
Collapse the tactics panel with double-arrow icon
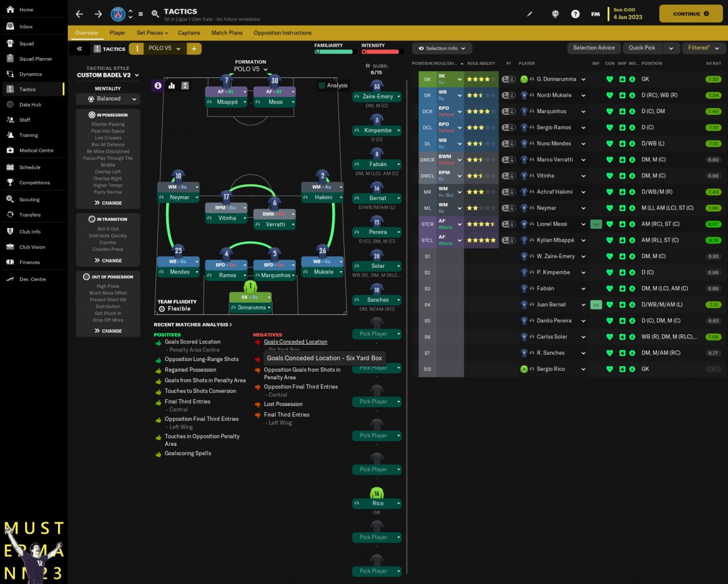80,49
